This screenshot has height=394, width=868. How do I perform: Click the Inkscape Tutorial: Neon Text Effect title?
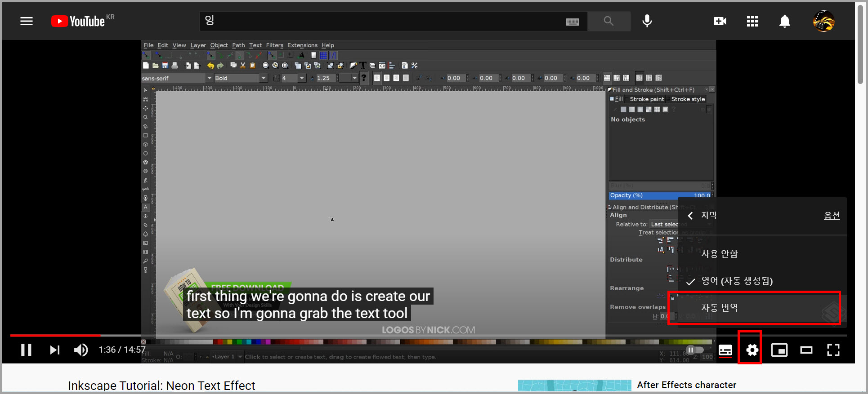[161, 385]
